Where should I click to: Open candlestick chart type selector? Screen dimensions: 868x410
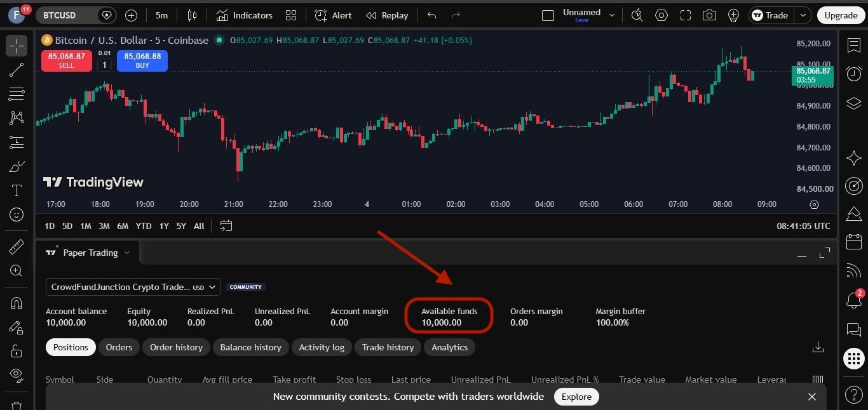(x=193, y=15)
